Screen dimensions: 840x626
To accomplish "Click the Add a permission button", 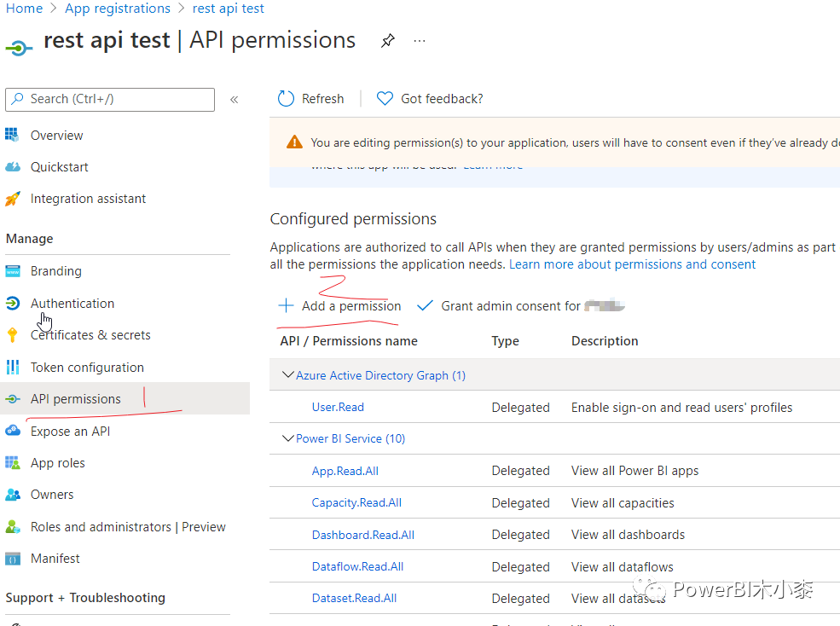I will [x=339, y=306].
